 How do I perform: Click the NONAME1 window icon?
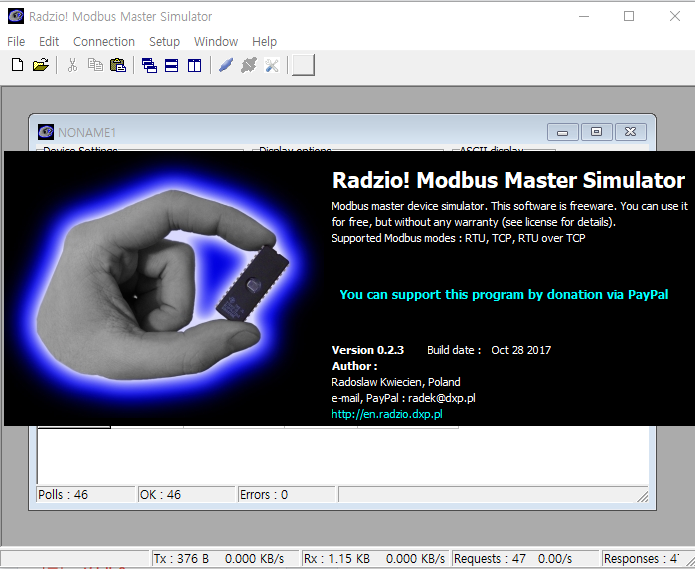tap(46, 132)
